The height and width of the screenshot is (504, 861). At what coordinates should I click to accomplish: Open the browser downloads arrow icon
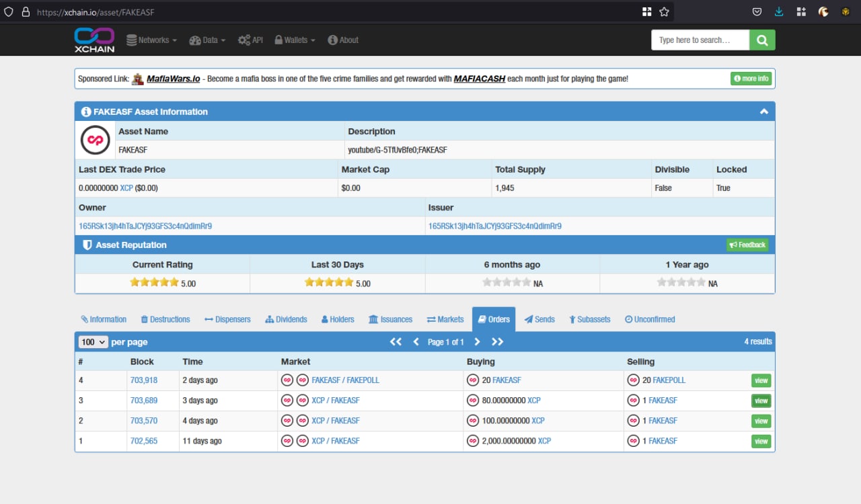(x=779, y=11)
